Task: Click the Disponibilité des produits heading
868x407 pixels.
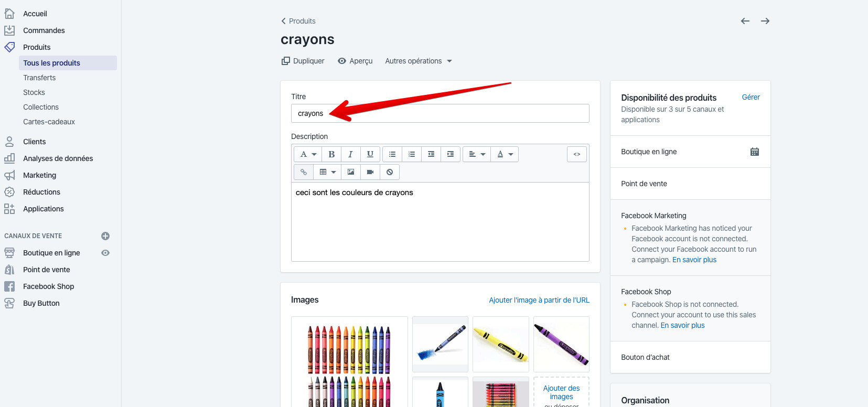Action: click(669, 98)
